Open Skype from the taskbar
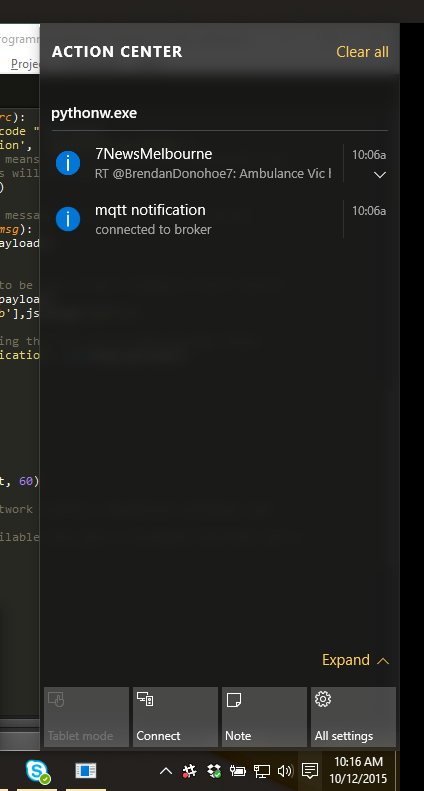424x791 pixels. 38,771
